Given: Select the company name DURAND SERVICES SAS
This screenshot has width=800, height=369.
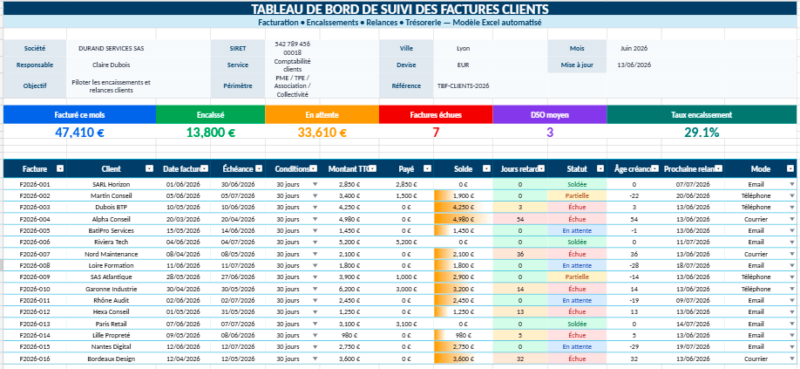Looking at the screenshot, I should [x=111, y=48].
